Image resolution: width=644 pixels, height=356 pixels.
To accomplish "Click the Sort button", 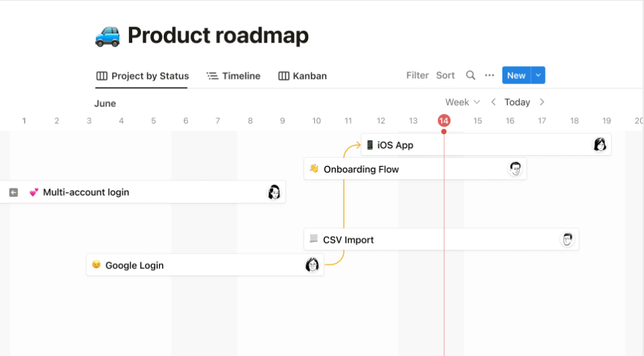I will pyautogui.click(x=445, y=76).
